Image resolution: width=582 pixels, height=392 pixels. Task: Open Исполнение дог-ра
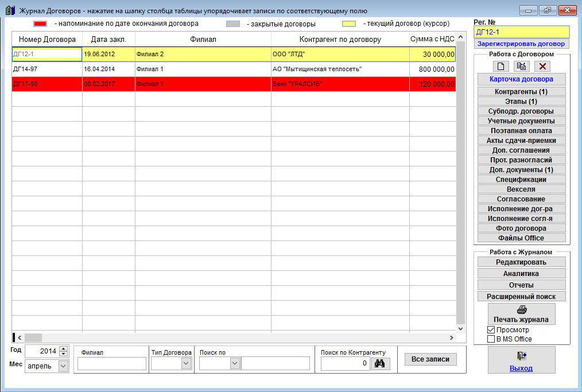(522, 208)
